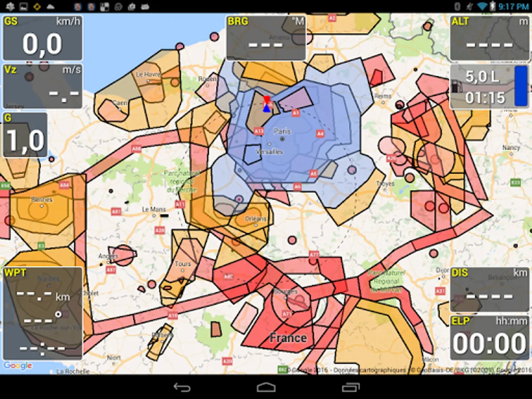
Task: Tap the Caen city label
Action: tap(120, 103)
